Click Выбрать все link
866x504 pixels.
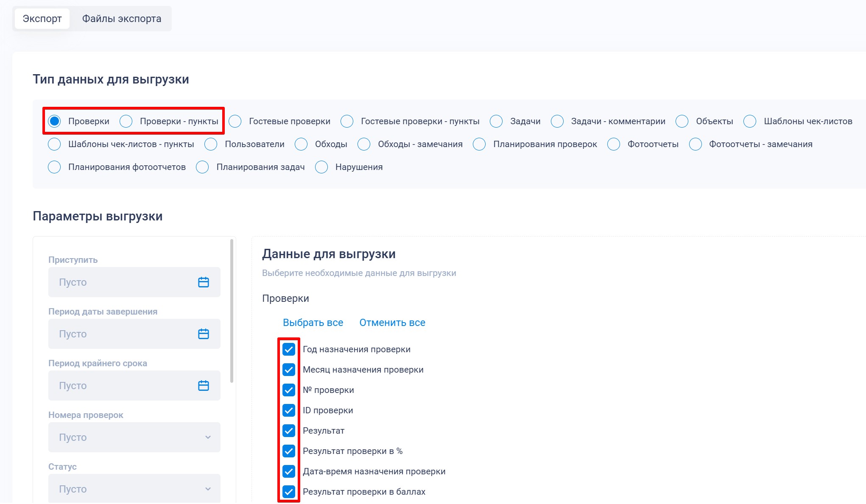[x=313, y=323]
